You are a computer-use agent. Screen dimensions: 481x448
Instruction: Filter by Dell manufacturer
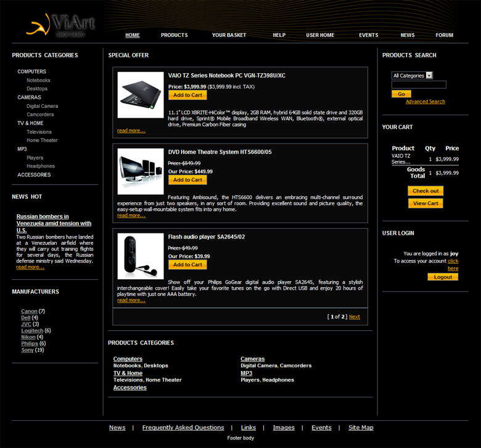click(26, 318)
